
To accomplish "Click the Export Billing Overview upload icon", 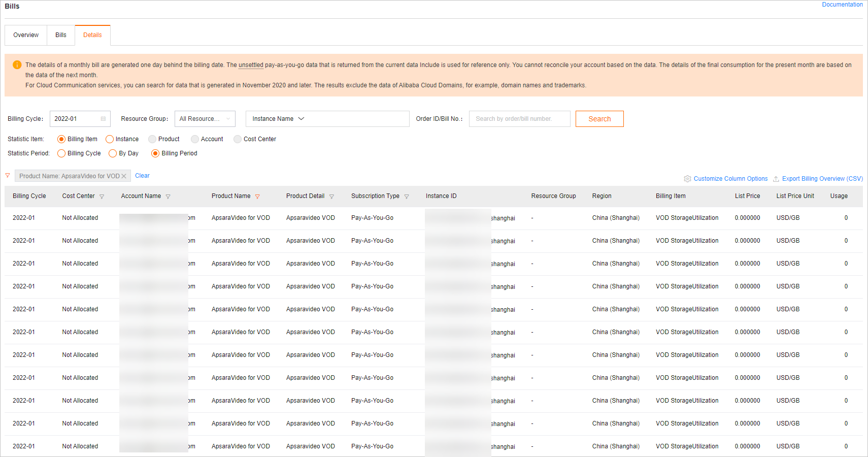I will [776, 179].
